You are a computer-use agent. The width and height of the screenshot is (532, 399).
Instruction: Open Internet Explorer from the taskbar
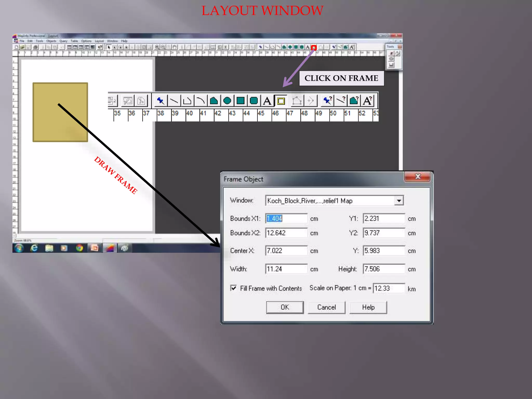coord(34,248)
